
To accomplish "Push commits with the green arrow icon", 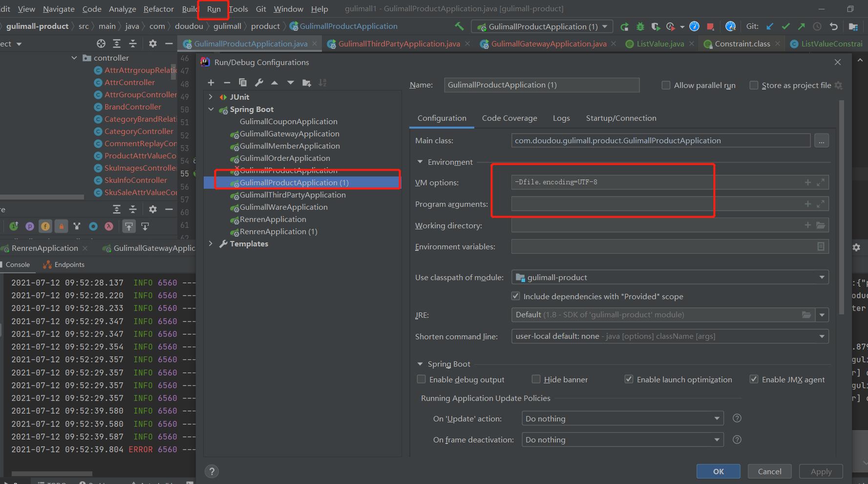I will pyautogui.click(x=802, y=26).
